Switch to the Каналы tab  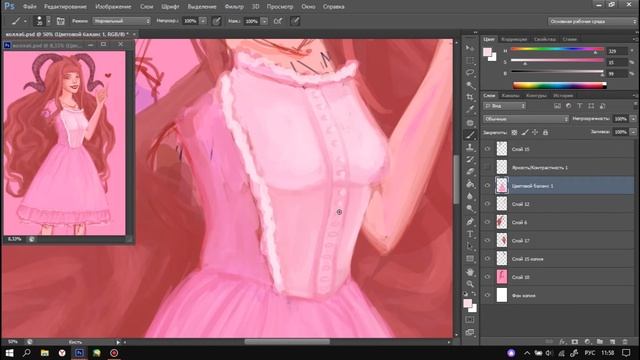[x=510, y=96]
